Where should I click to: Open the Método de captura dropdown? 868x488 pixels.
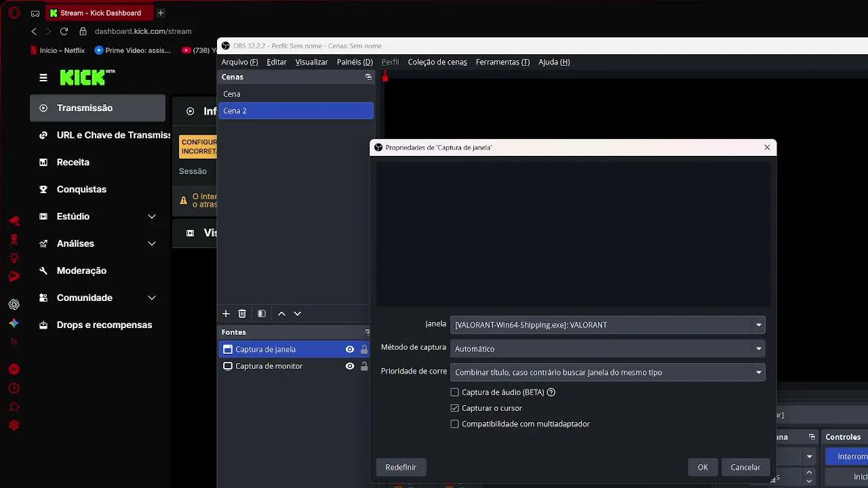point(608,348)
